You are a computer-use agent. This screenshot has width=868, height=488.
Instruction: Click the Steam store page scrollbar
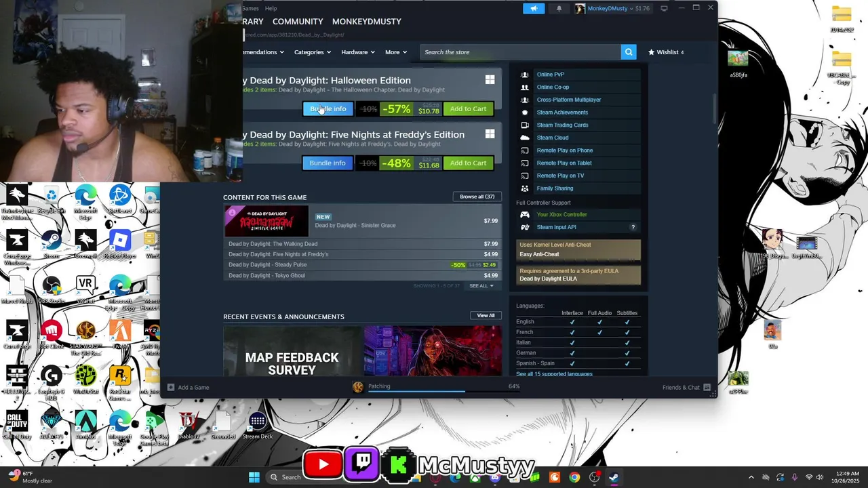[713, 108]
